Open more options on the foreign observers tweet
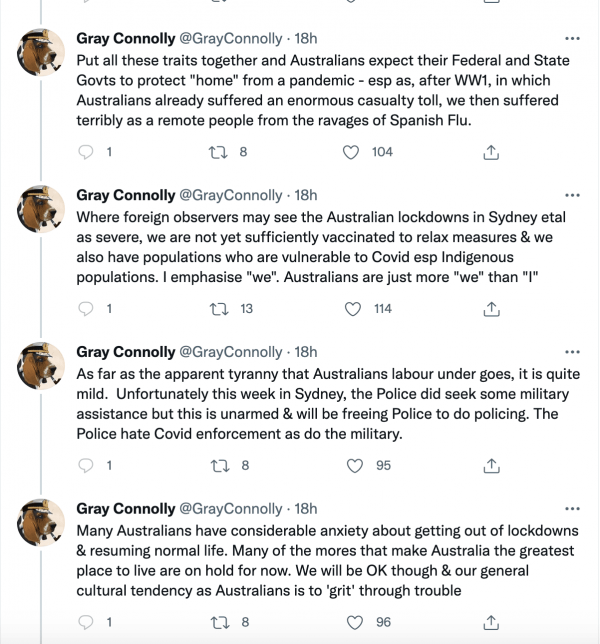The image size is (600, 644). pos(572,195)
